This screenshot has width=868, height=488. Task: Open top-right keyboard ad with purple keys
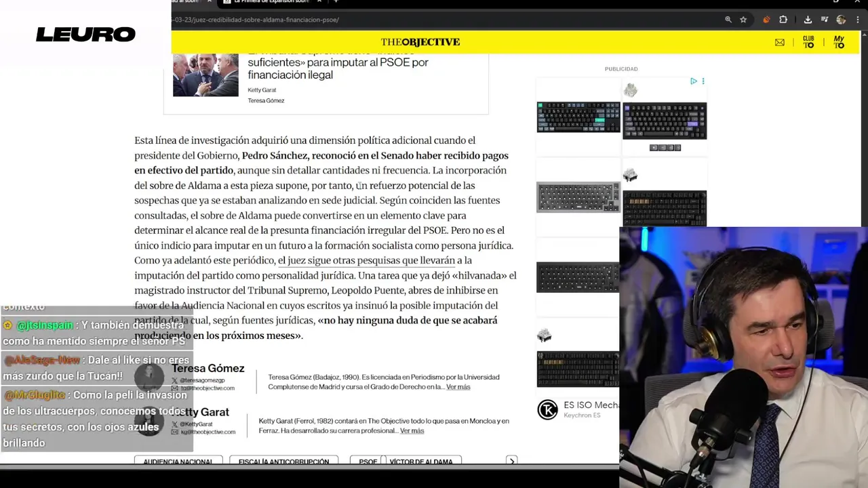point(665,121)
